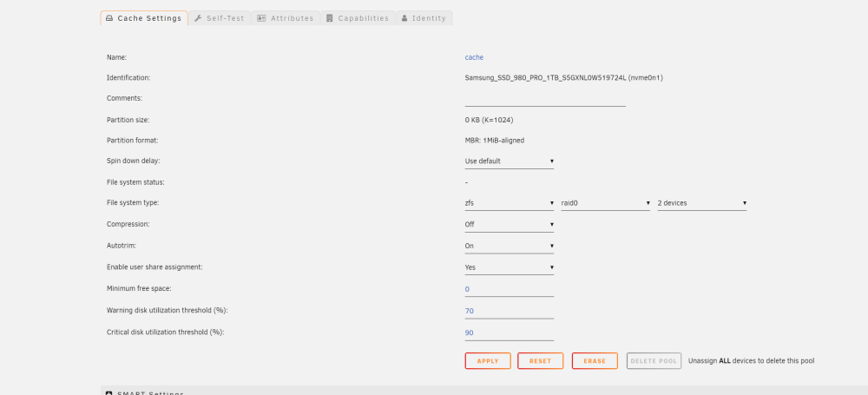Viewport: 868px width, 395px height.
Task: Switch to the Attributes tab
Action: pyautogui.click(x=285, y=17)
